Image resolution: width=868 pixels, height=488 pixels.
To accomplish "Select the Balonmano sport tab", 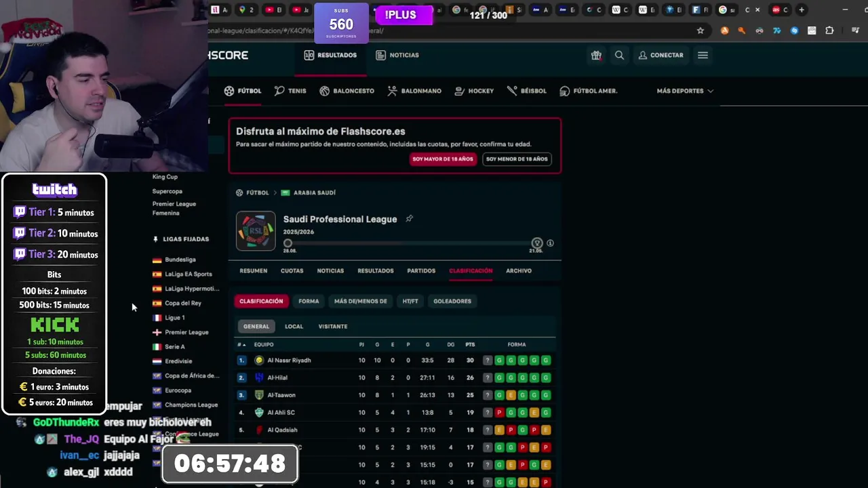I will pyautogui.click(x=414, y=91).
